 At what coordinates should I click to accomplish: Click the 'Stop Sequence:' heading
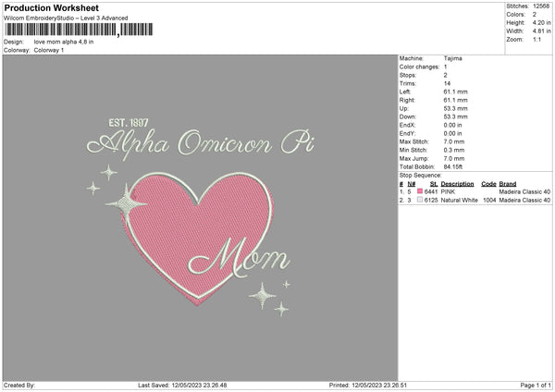point(420,176)
